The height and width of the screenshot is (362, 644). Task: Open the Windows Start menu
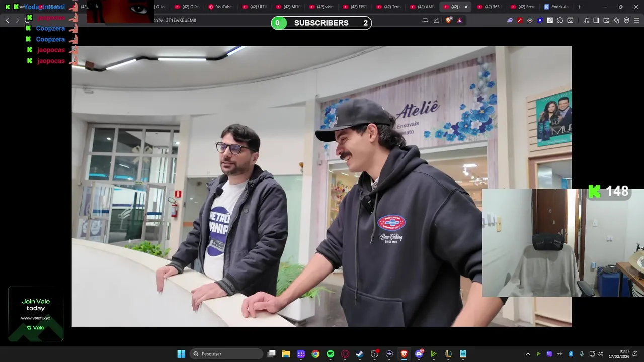pyautogui.click(x=181, y=354)
